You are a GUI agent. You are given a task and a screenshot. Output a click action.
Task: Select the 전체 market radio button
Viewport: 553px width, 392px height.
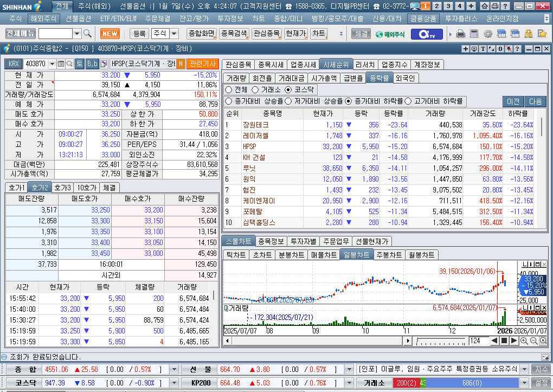(x=229, y=89)
